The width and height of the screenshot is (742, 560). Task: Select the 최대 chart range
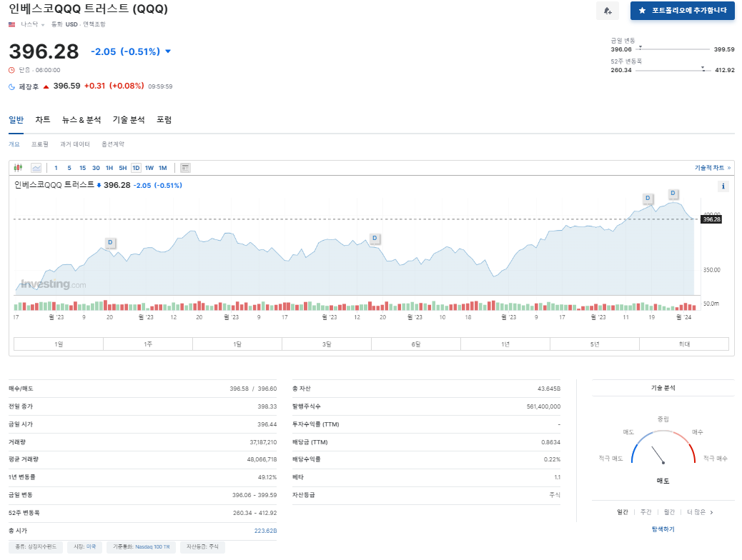click(x=684, y=344)
